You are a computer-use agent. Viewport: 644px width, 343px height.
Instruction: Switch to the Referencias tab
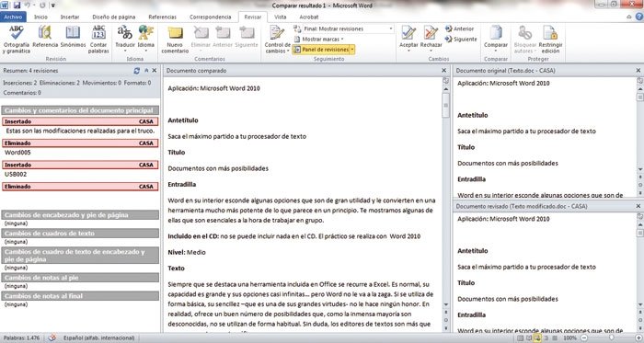point(162,17)
